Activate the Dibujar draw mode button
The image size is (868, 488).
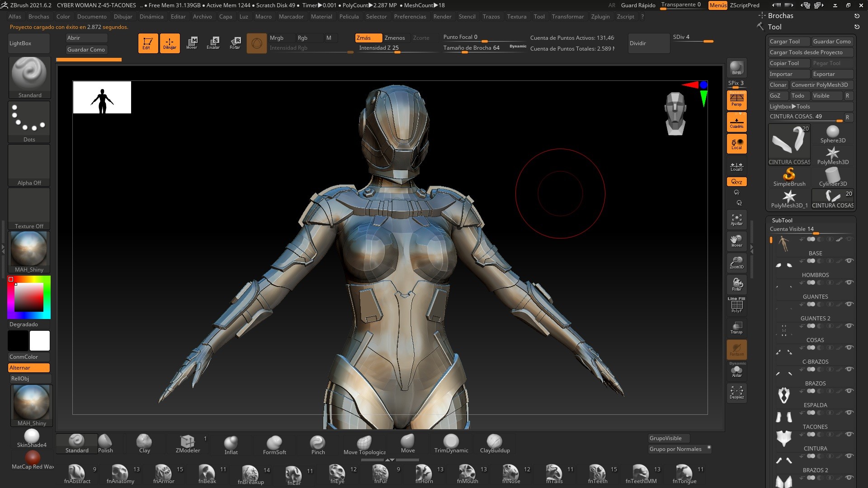pos(170,43)
